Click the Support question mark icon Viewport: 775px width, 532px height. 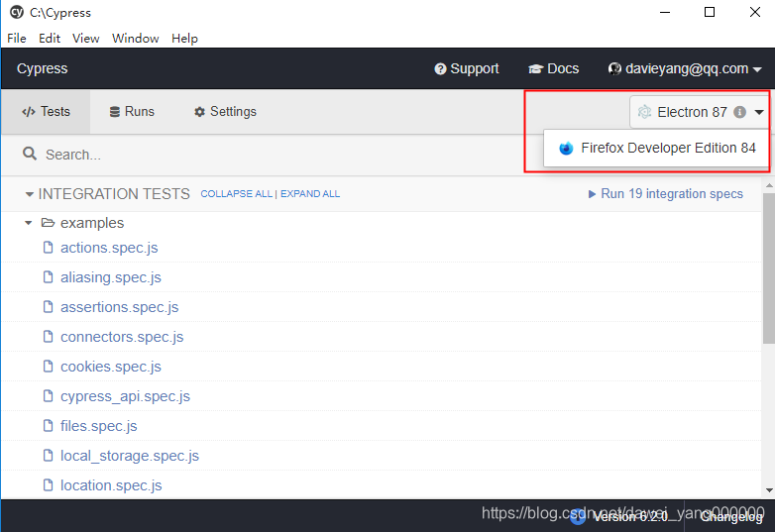tap(440, 69)
